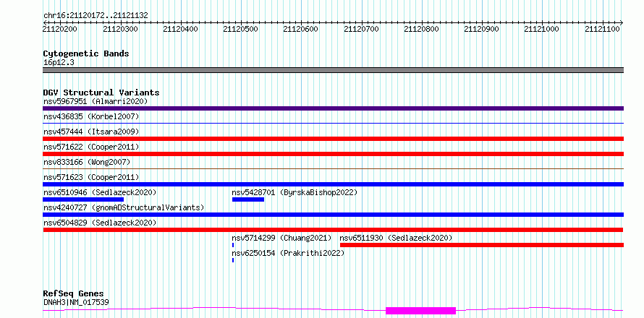Open the nsv6504829 (Sedlazeck2020) label
The height and width of the screenshot is (318, 644).
point(100,223)
